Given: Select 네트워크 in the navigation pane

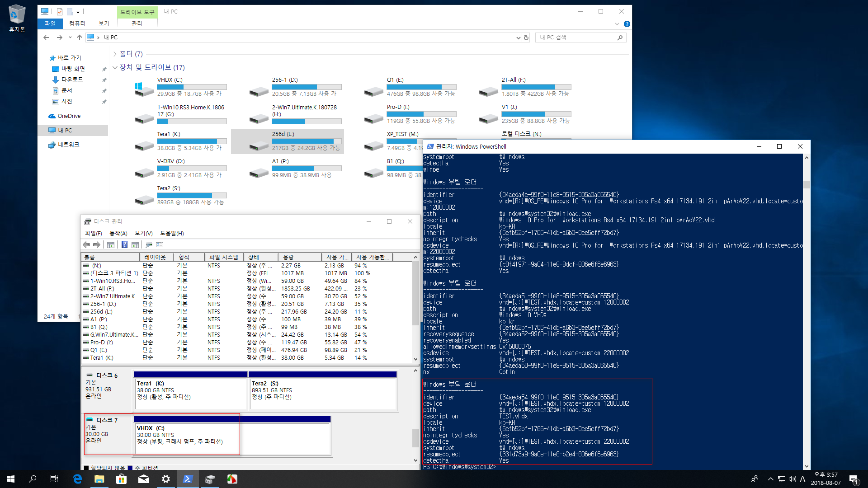Looking at the screenshot, I should pyautogui.click(x=68, y=145).
